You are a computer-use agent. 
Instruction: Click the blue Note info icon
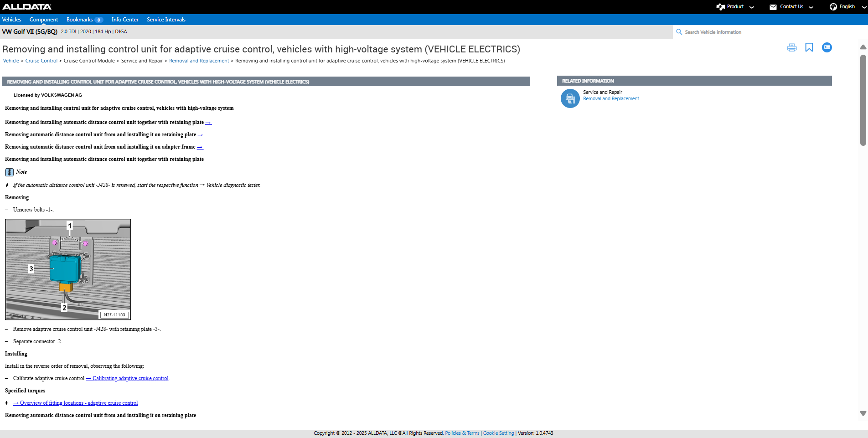tap(9, 172)
